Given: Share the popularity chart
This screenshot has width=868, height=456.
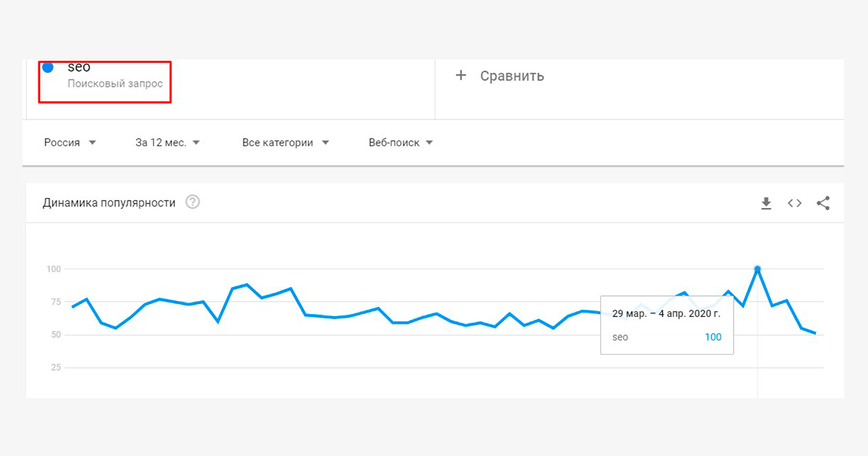Looking at the screenshot, I should coord(823,203).
